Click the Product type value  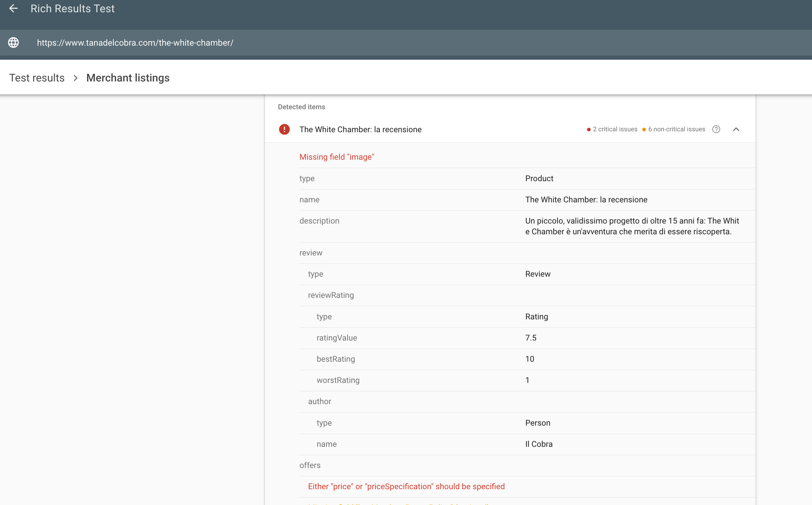coord(539,178)
